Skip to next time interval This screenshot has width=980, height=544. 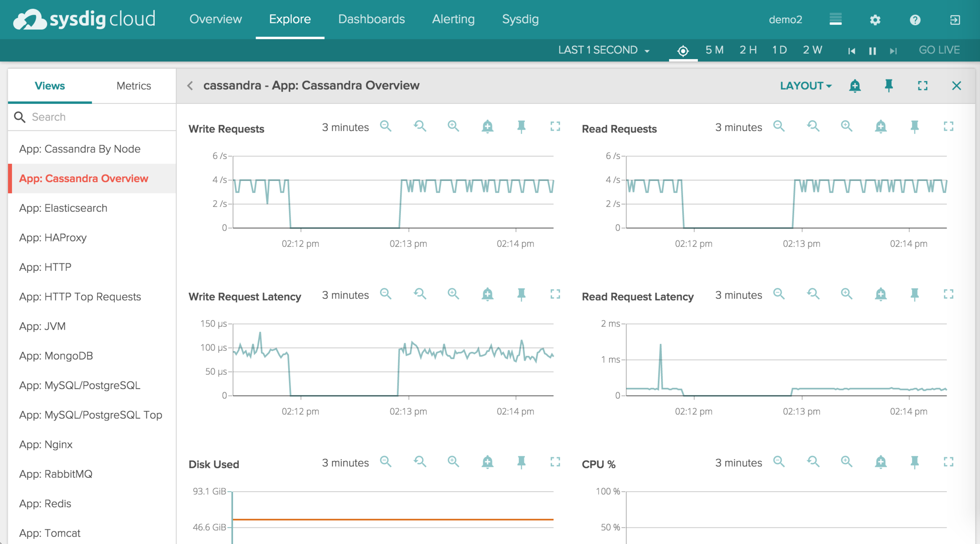click(x=893, y=51)
